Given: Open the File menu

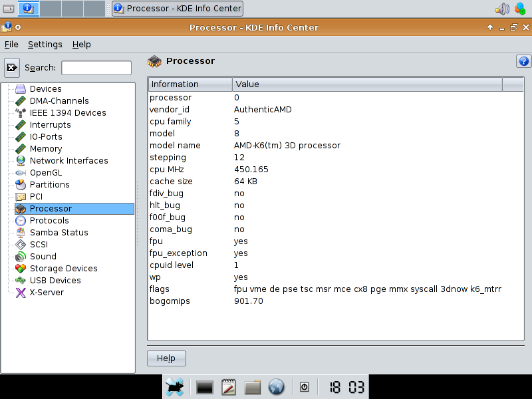Looking at the screenshot, I should tap(11, 45).
